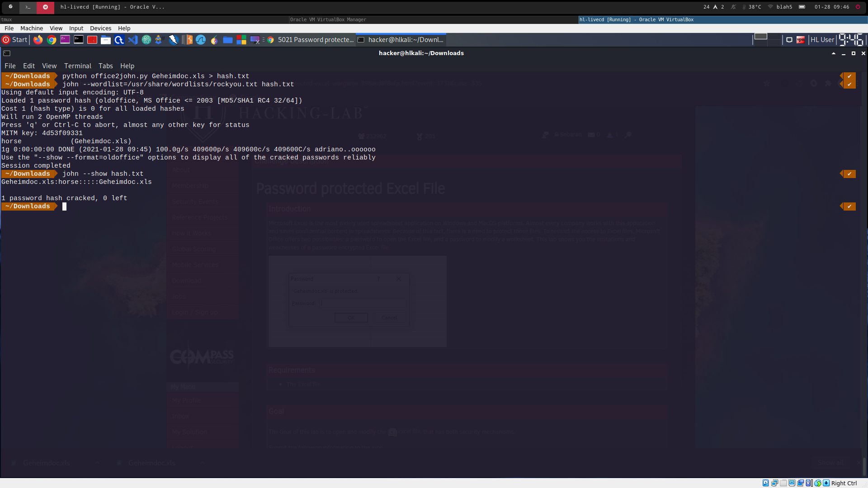Screen dimensions: 868x488
Task: Open the terminal Tabs menu
Action: click(105, 66)
